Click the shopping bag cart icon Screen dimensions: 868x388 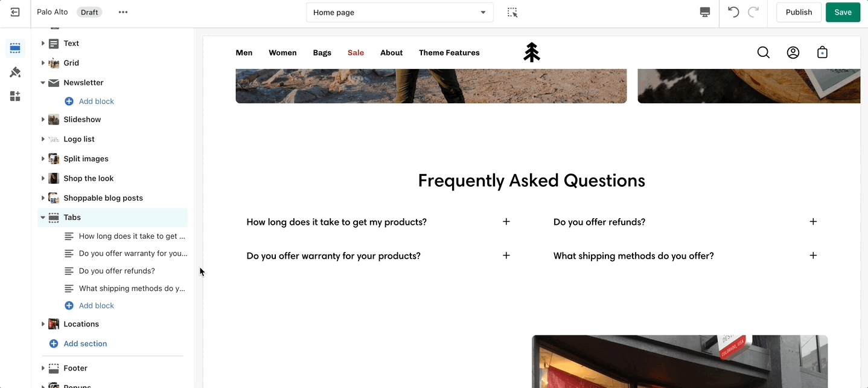(822, 53)
